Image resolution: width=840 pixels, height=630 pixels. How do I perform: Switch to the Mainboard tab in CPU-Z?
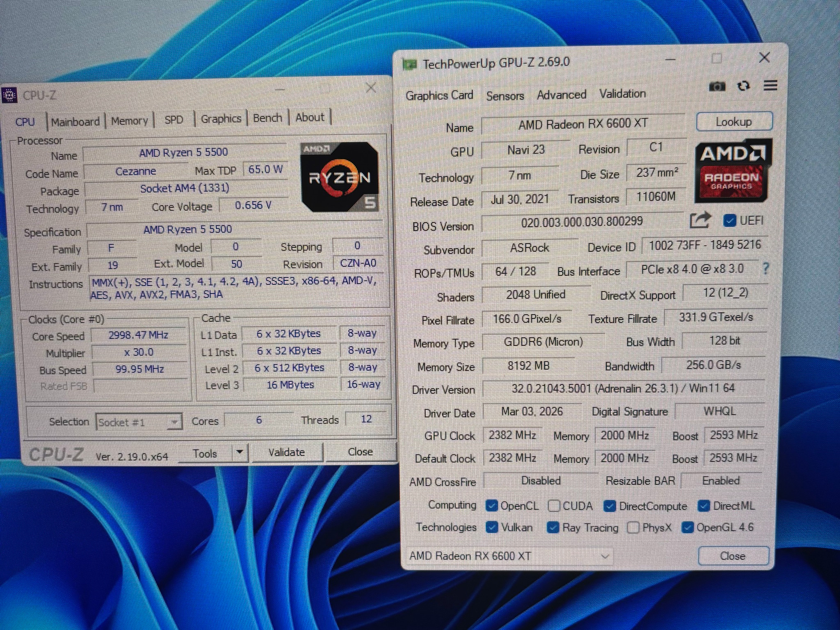point(75,122)
